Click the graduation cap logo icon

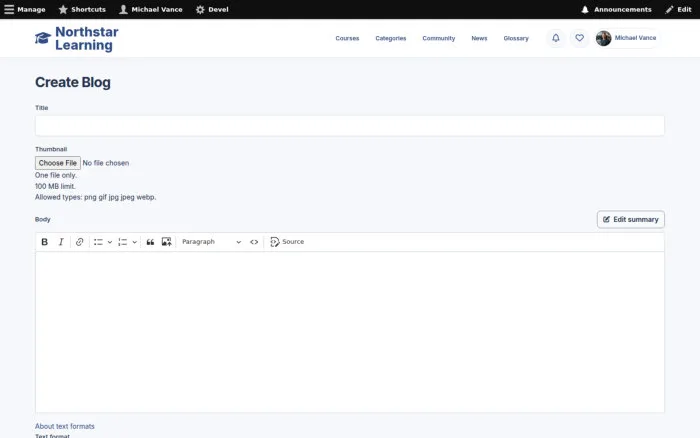43,38
